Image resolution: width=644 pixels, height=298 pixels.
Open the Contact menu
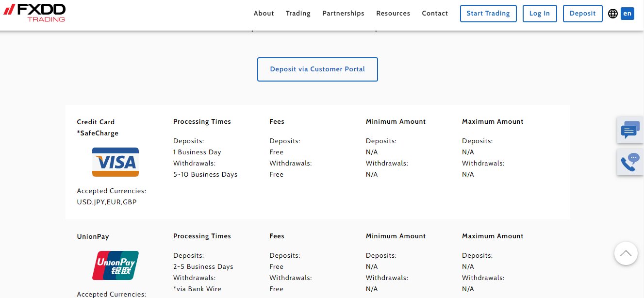435,14
